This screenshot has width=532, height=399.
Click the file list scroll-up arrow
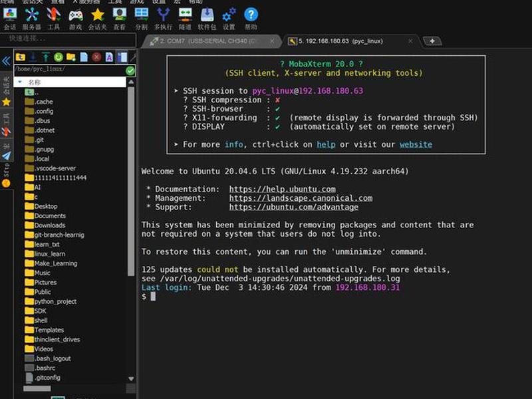pyautogui.click(x=131, y=82)
